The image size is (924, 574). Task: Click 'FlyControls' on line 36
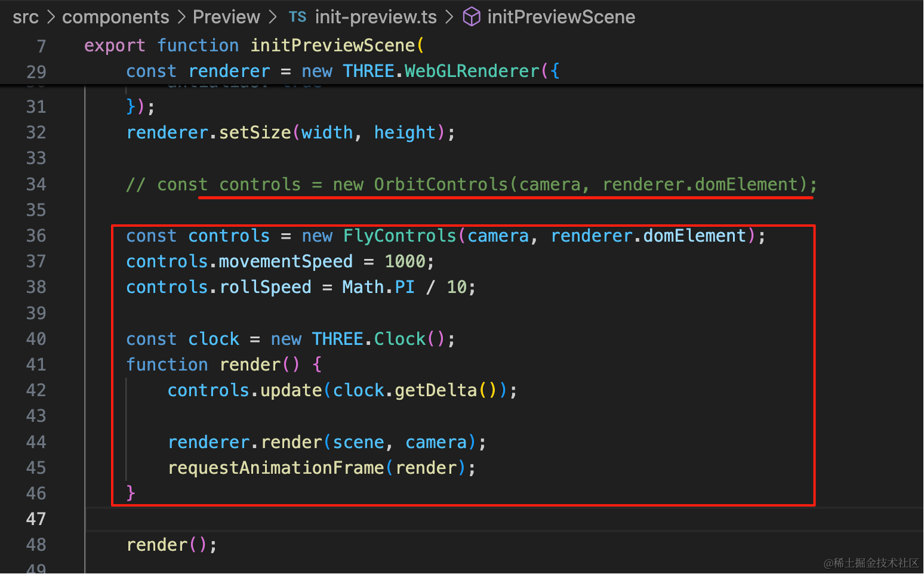[399, 236]
